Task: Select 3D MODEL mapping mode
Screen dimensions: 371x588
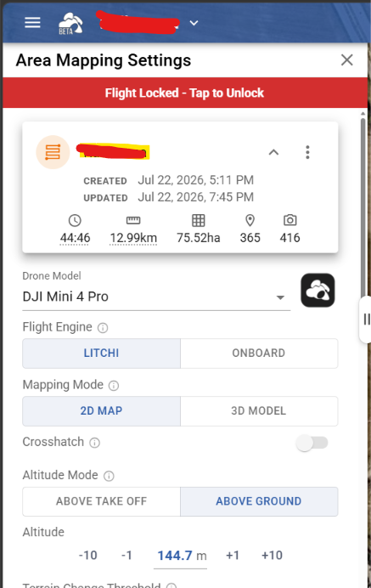Action: click(x=259, y=411)
